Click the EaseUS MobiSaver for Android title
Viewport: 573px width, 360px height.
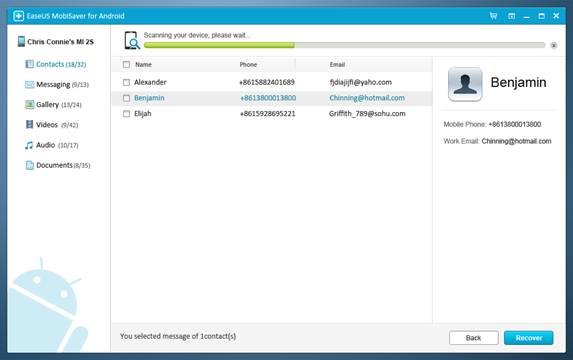(x=75, y=16)
